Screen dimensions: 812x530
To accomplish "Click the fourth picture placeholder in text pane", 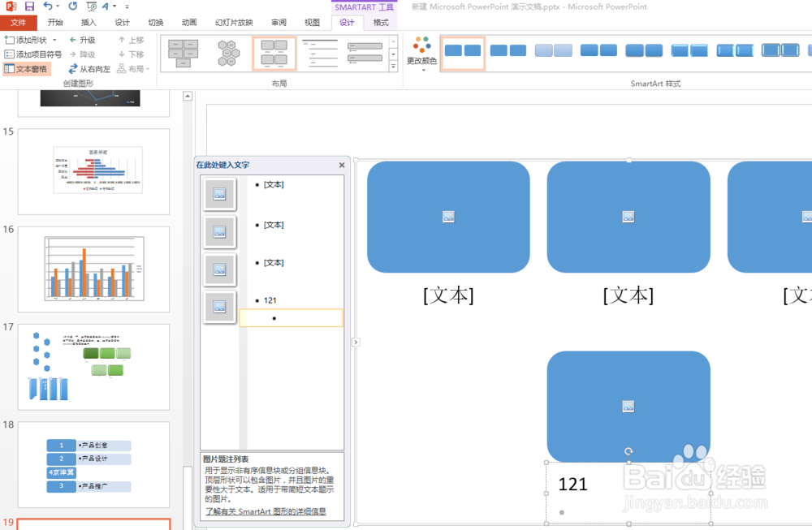I will 219,307.
